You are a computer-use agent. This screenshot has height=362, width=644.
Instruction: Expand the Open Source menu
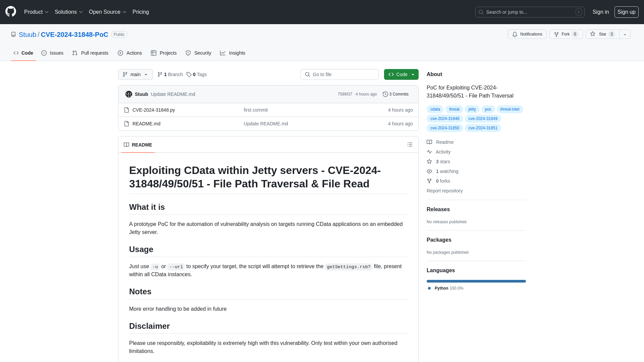107,12
